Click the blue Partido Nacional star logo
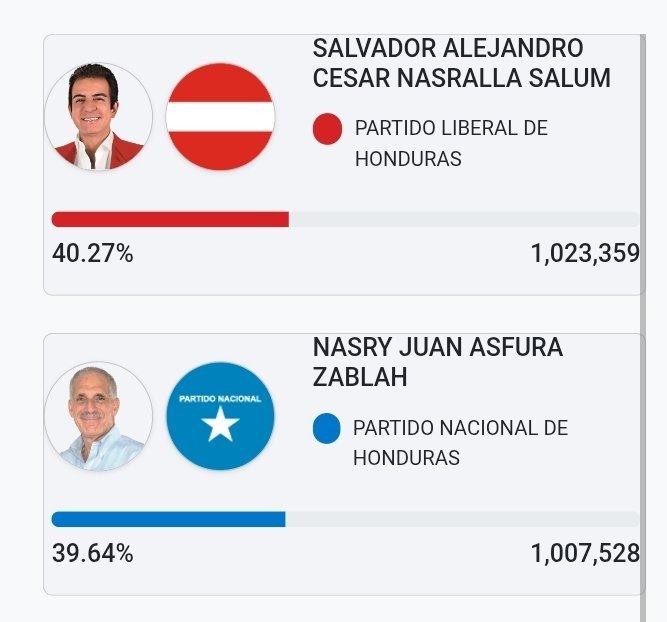Image resolution: width=667 pixels, height=622 pixels. click(x=220, y=416)
